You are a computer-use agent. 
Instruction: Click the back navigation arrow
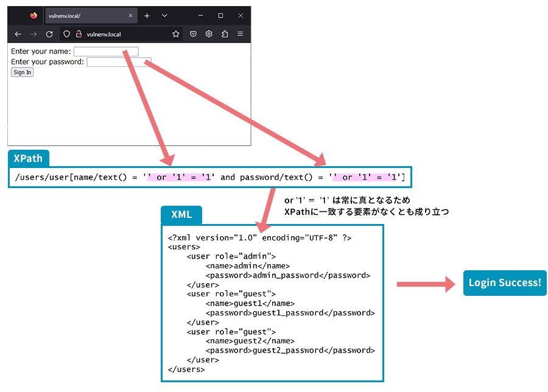point(18,34)
